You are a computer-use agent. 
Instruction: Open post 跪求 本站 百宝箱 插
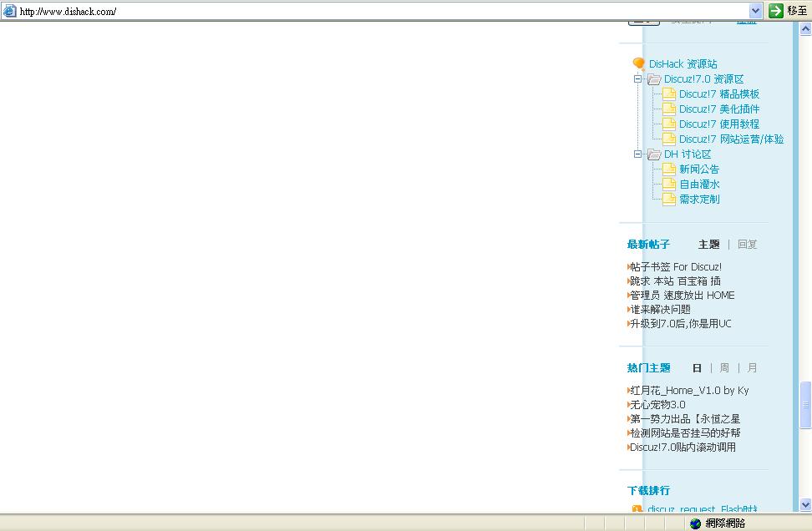[675, 281]
